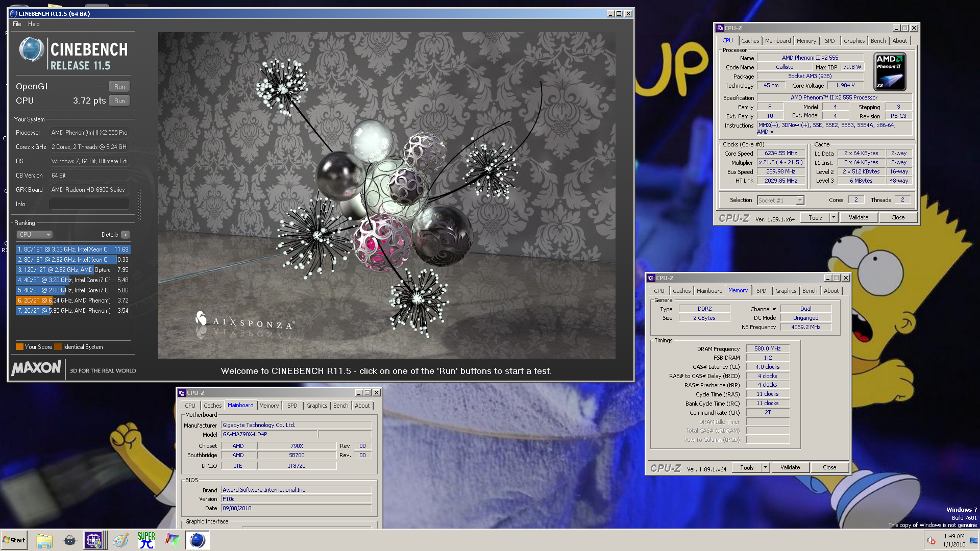Viewport: 980px width, 551px height.
Task: Click the Show Desktop tray icon
Action: click(974, 540)
